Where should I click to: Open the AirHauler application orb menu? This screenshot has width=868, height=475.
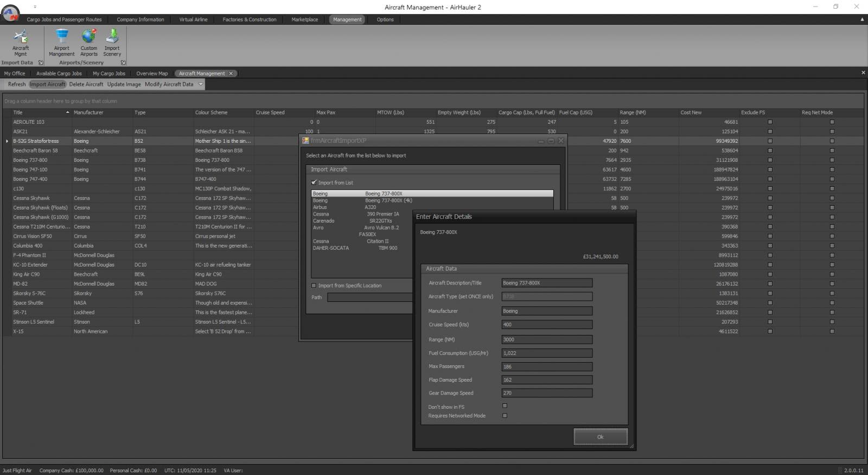[x=11, y=13]
